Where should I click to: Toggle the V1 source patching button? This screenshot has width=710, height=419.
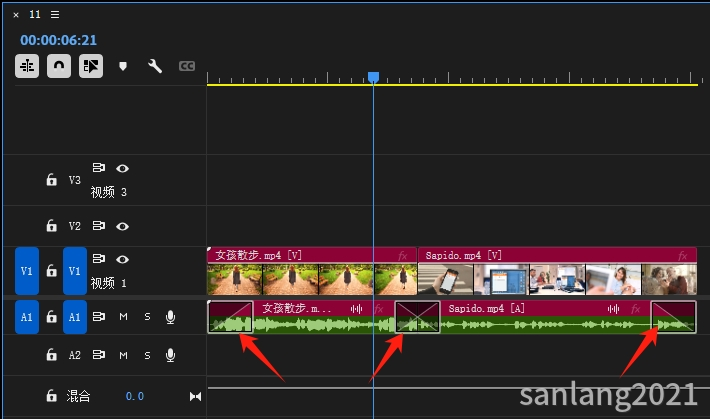(27, 271)
